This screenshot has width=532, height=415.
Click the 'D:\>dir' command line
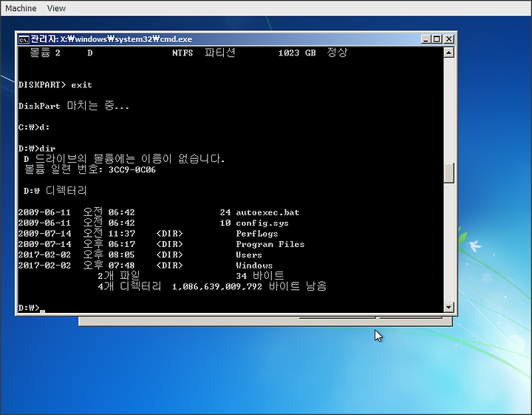37,149
